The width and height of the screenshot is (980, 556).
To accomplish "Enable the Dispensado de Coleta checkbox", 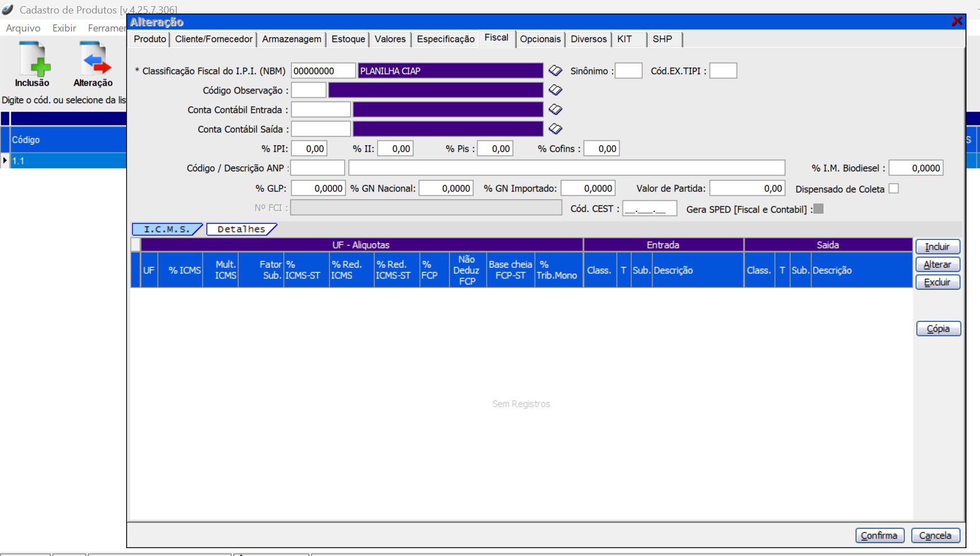I will [x=894, y=189].
